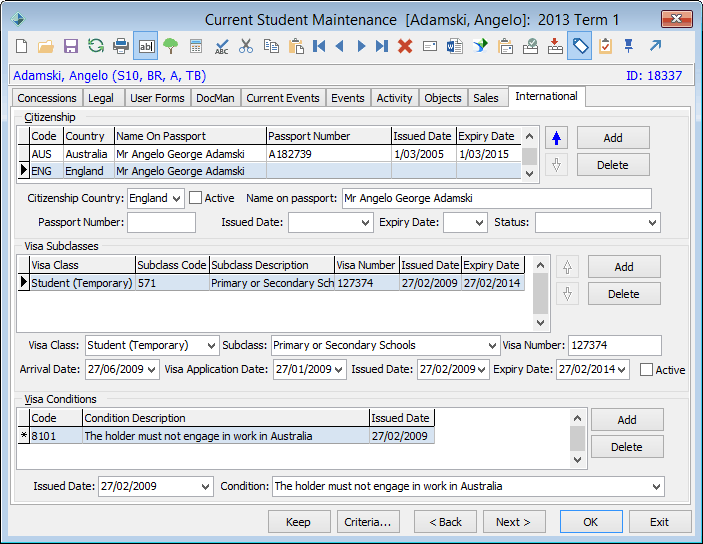
Task: Click the inbox tray with checkmark icon
Action: pos(530,46)
